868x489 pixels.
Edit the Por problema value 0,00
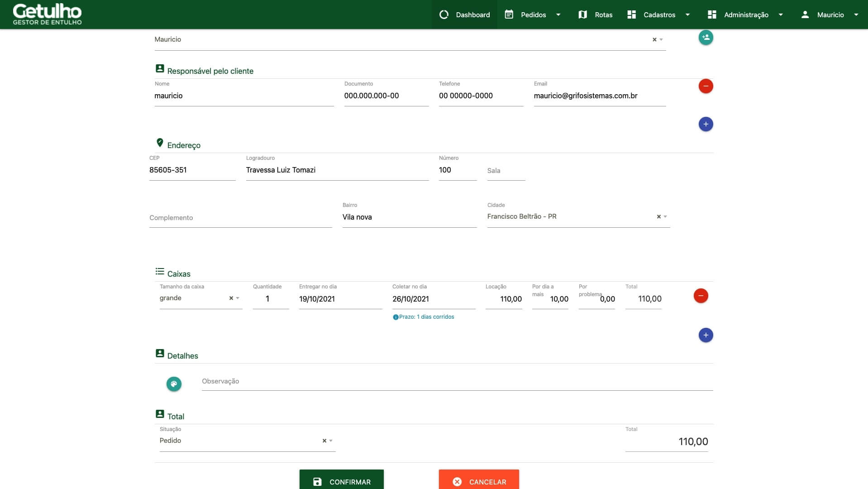pos(597,299)
